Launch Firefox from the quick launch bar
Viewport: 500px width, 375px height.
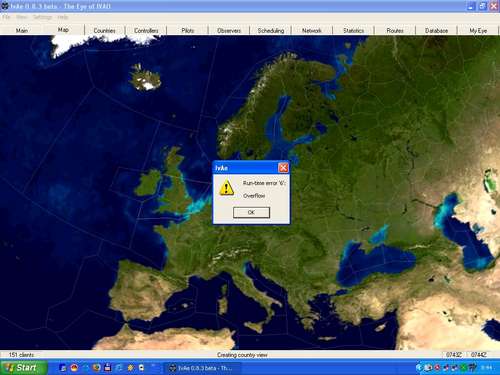(x=97, y=368)
